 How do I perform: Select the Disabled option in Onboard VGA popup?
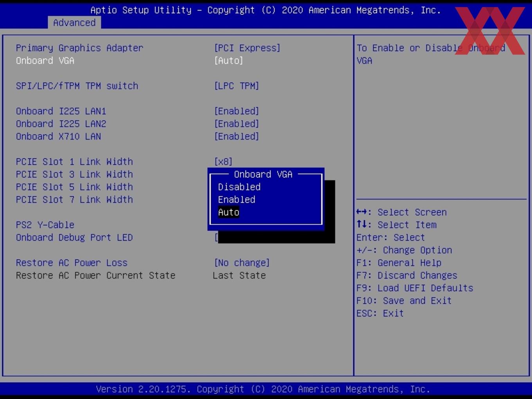point(239,187)
